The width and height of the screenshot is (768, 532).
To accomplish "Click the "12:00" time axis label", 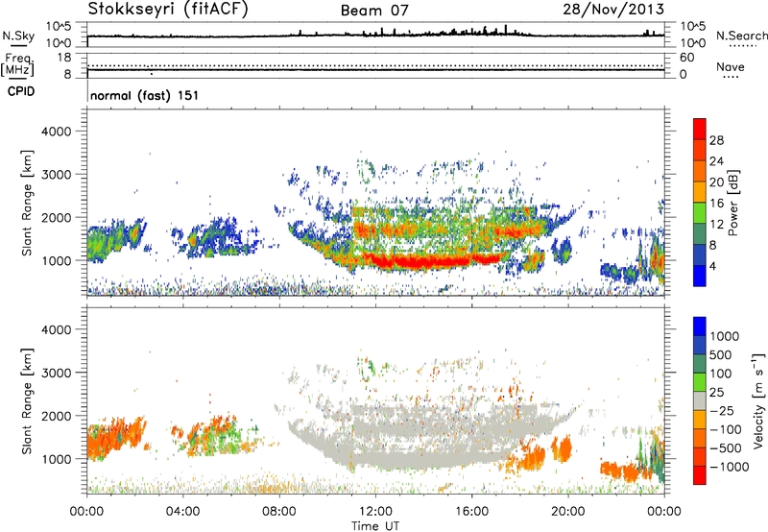I will point(375,512).
